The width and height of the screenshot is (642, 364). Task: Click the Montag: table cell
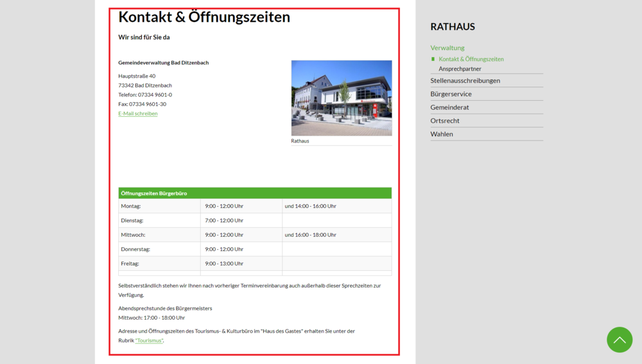[x=159, y=206]
